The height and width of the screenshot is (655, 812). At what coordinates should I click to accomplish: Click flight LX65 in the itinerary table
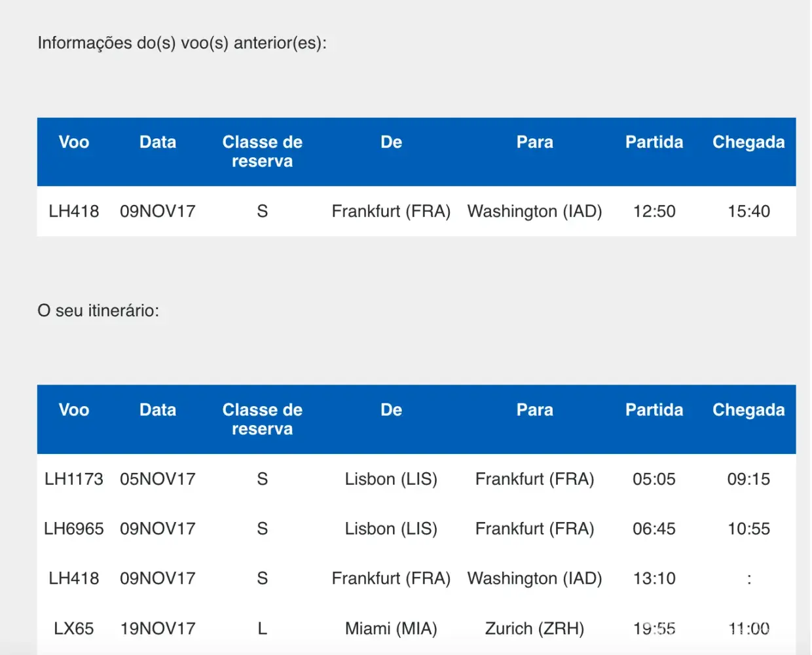coord(74,629)
